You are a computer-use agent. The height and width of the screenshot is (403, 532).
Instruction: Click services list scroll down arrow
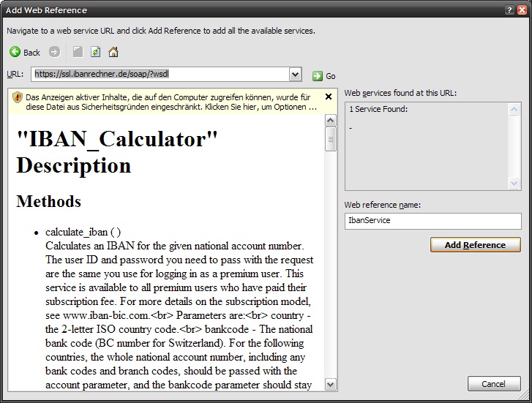tap(514, 184)
